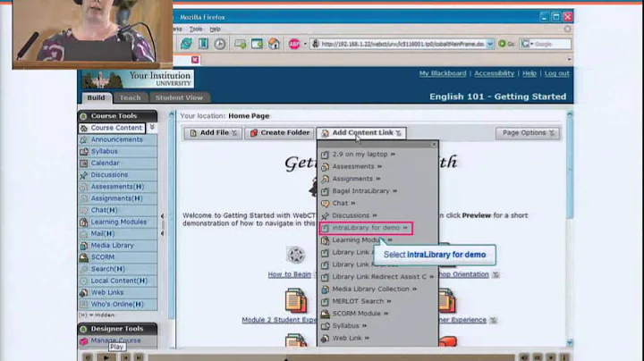Open the history clock icon

(220, 44)
